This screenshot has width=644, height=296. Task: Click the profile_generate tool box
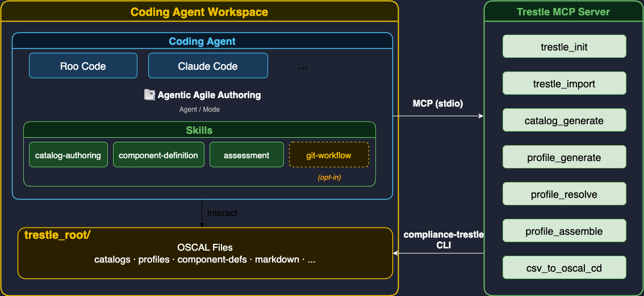click(x=564, y=157)
